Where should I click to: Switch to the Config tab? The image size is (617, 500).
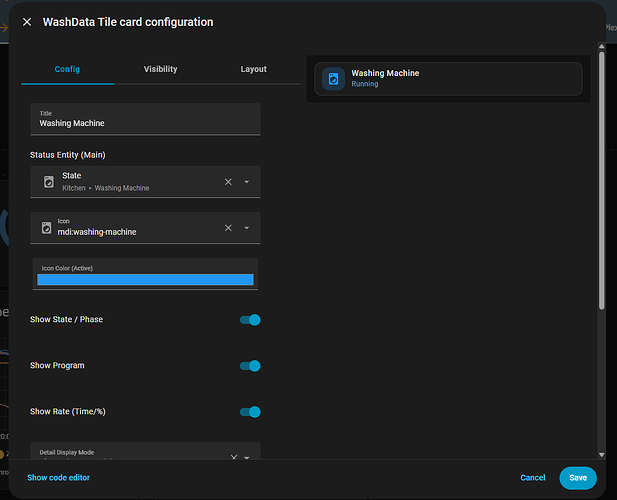pyautogui.click(x=67, y=69)
